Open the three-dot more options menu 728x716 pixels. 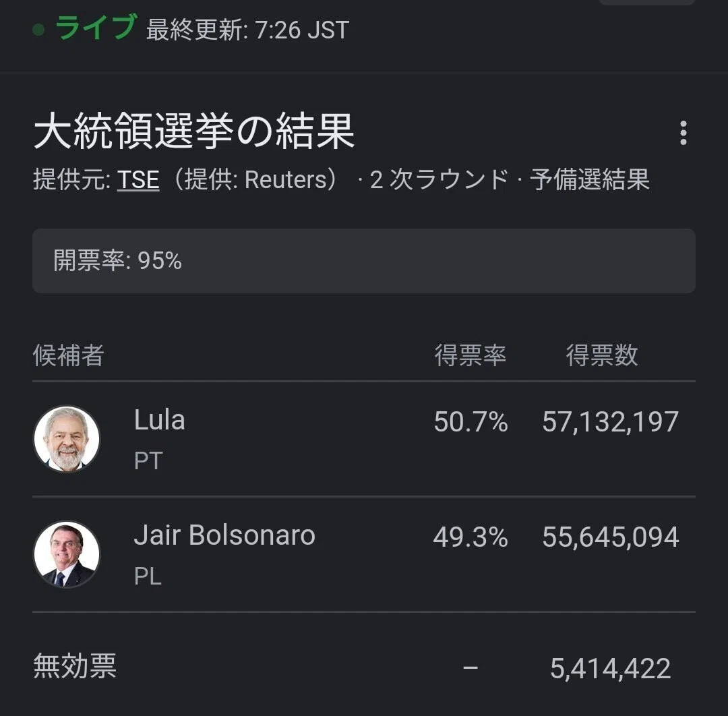pos(683,133)
